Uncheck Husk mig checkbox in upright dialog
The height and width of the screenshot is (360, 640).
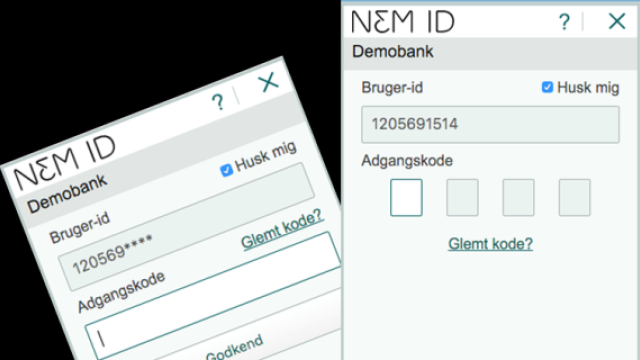pyautogui.click(x=547, y=87)
